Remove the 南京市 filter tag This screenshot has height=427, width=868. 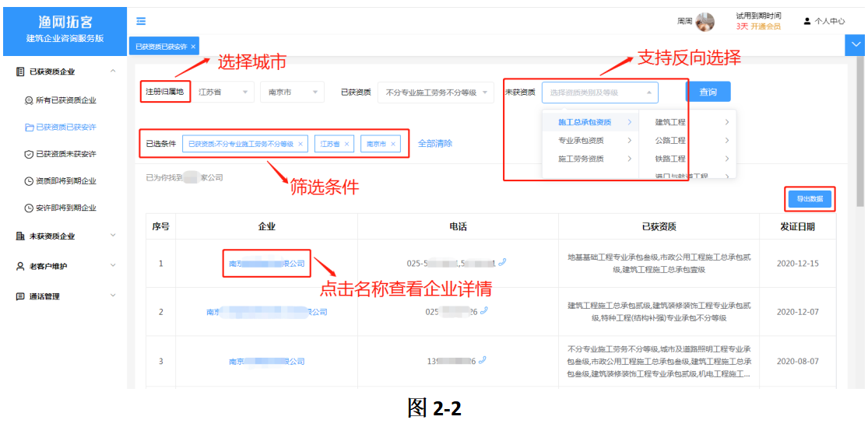pyautogui.click(x=393, y=144)
